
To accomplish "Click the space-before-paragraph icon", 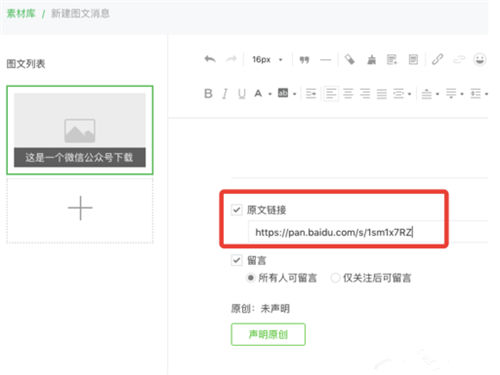I will (427, 94).
